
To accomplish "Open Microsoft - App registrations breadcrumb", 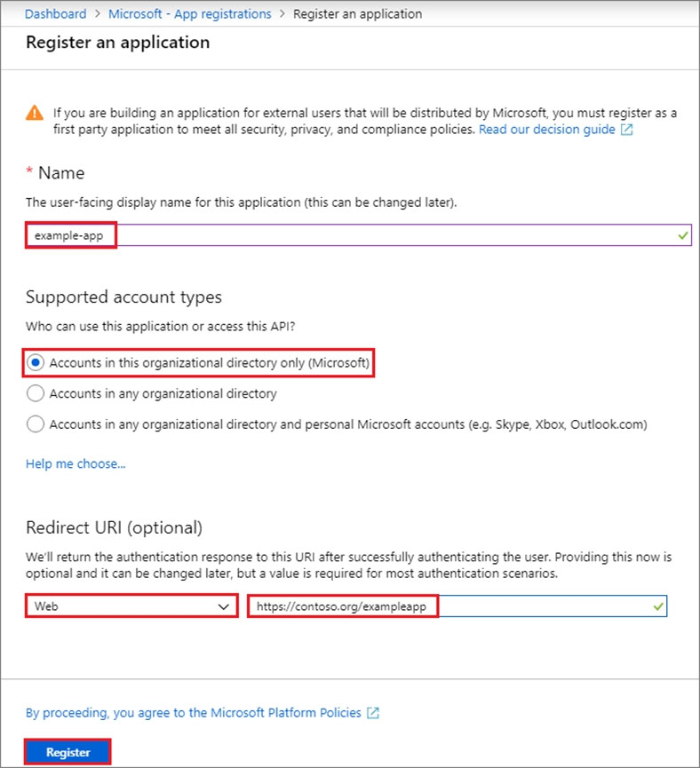I will coord(189,14).
